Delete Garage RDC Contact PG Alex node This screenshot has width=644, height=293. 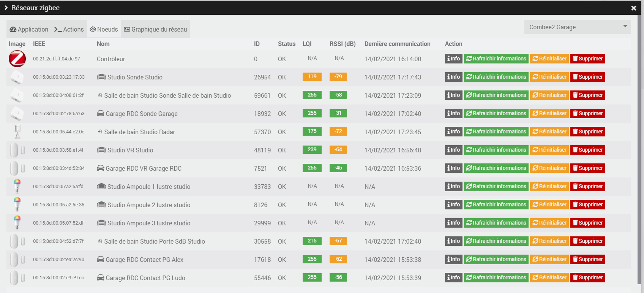tap(588, 259)
